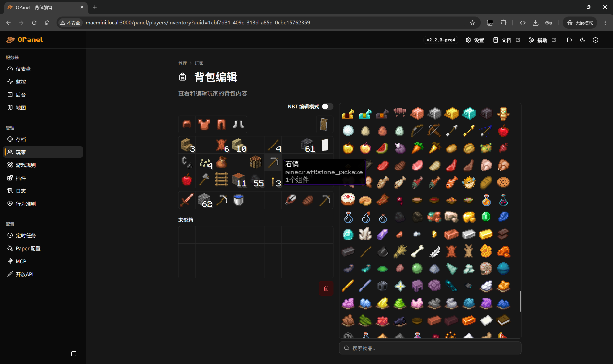Screen dimensions: 613x364
Task: Open browser extensions puzzle icon
Action: [x=503, y=22]
